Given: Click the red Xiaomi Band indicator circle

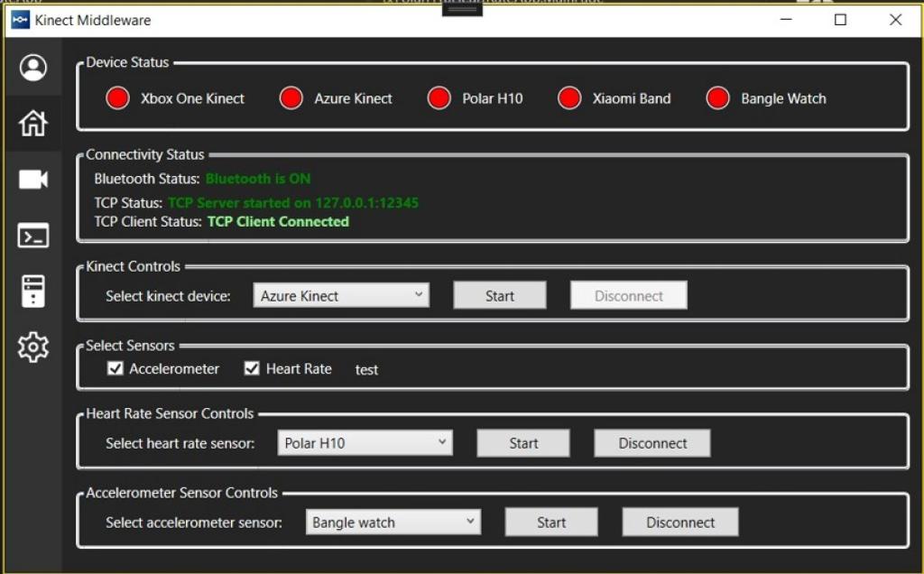Looking at the screenshot, I should pyautogui.click(x=569, y=97).
